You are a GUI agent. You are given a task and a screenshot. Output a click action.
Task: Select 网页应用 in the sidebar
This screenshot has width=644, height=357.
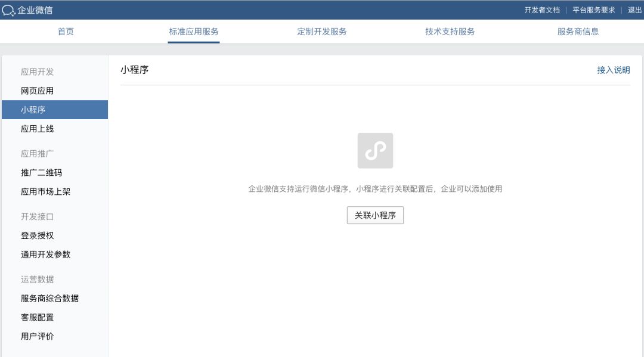point(55,91)
